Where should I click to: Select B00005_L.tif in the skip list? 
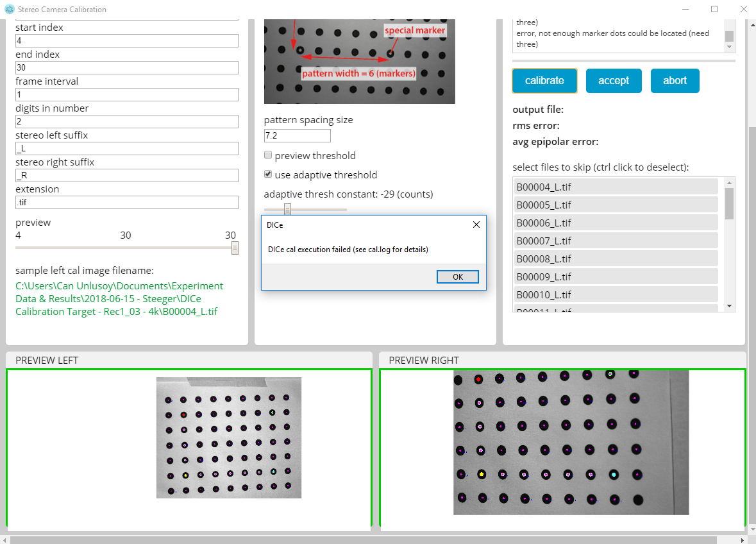tap(577, 205)
